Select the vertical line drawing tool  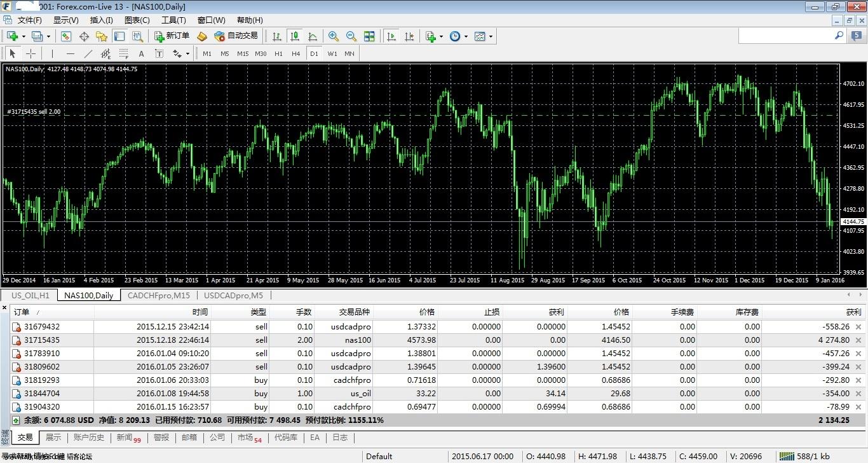click(52, 53)
